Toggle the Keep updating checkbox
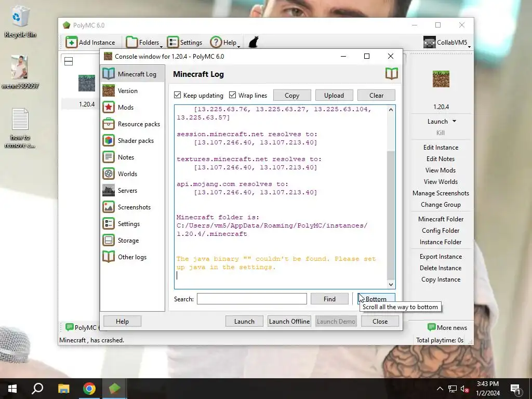 click(178, 95)
